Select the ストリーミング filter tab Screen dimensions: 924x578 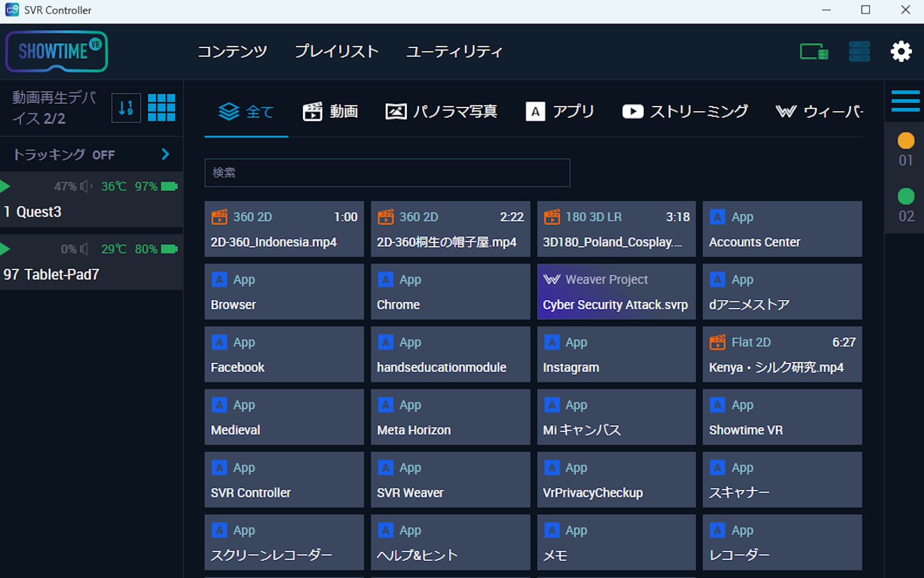click(x=685, y=112)
